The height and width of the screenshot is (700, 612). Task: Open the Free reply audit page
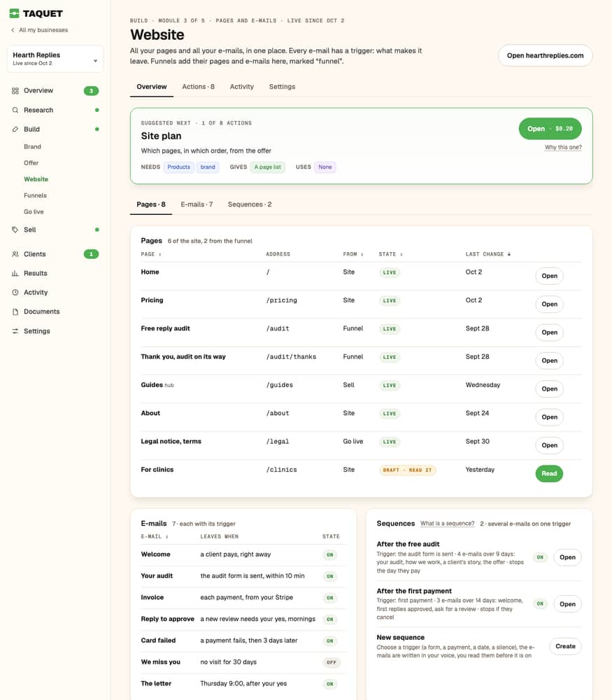click(549, 332)
